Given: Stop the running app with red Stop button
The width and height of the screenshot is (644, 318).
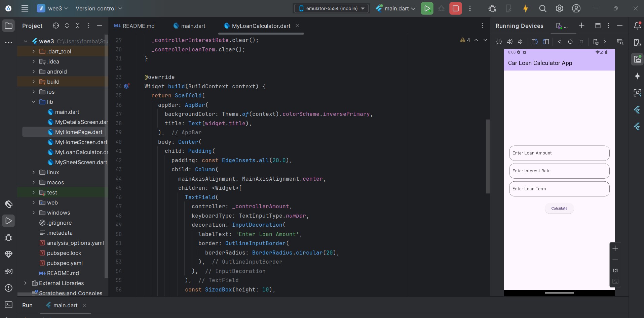Looking at the screenshot, I should [x=456, y=8].
